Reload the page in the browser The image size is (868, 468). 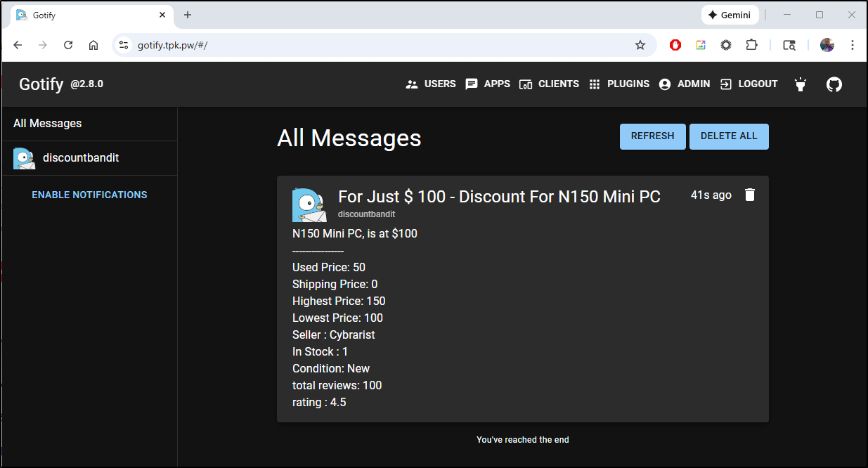[x=68, y=45]
